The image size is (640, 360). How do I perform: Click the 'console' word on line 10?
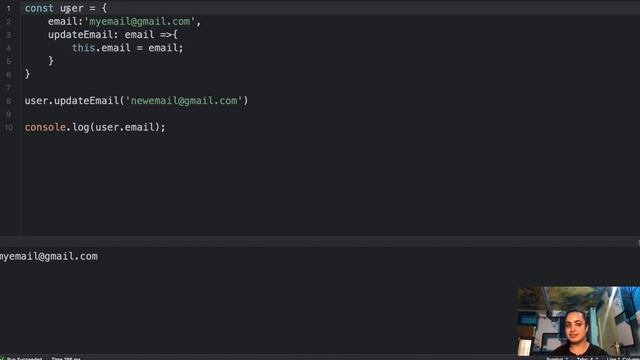point(45,127)
